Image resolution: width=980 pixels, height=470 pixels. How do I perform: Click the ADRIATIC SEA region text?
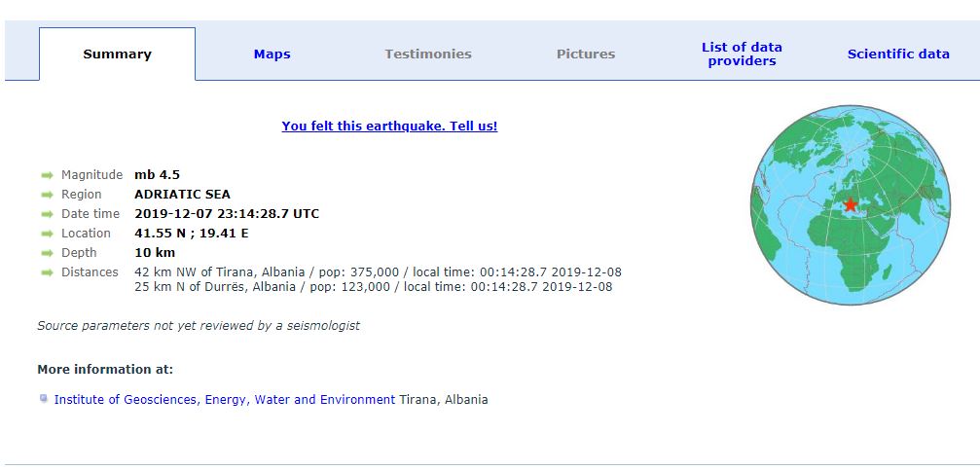[182, 195]
